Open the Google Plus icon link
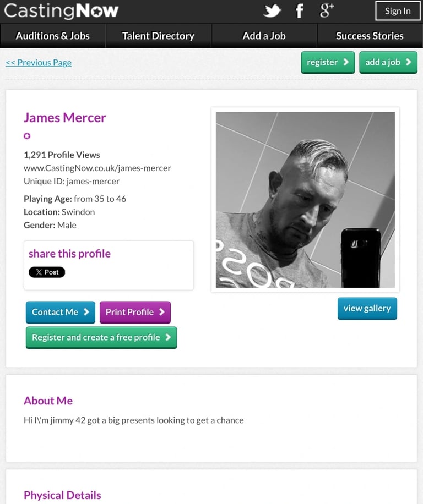Screen dimensions: 423x504 (x=327, y=10)
